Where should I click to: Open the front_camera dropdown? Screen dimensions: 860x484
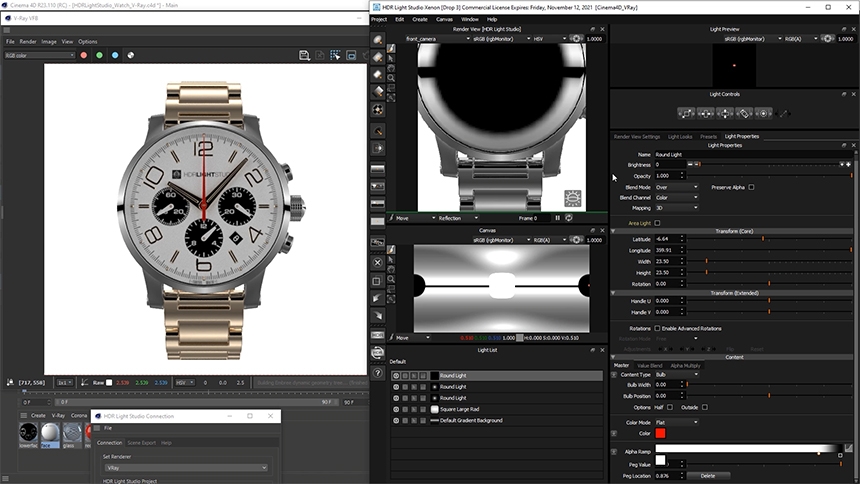click(x=438, y=39)
